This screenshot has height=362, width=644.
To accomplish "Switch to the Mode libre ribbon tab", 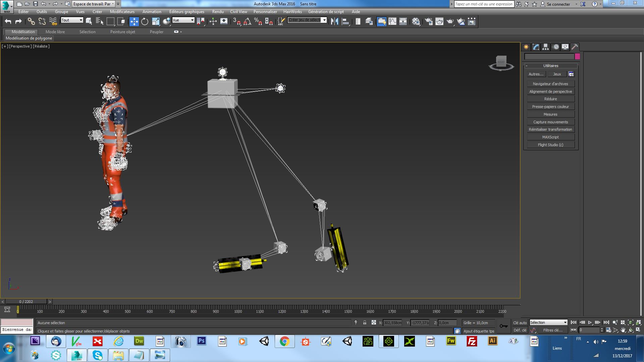I will [x=55, y=32].
